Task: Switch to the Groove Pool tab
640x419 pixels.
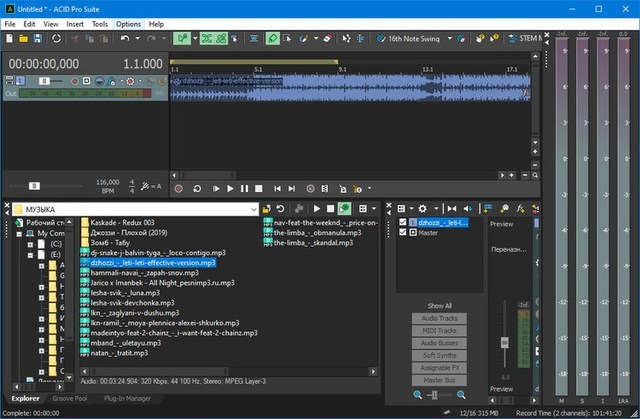Action: [x=68, y=398]
